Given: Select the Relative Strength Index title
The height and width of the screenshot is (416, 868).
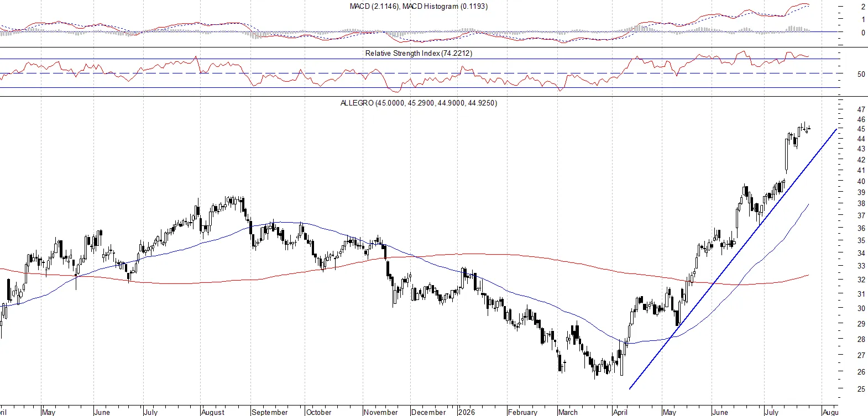Looking at the screenshot, I should [419, 54].
